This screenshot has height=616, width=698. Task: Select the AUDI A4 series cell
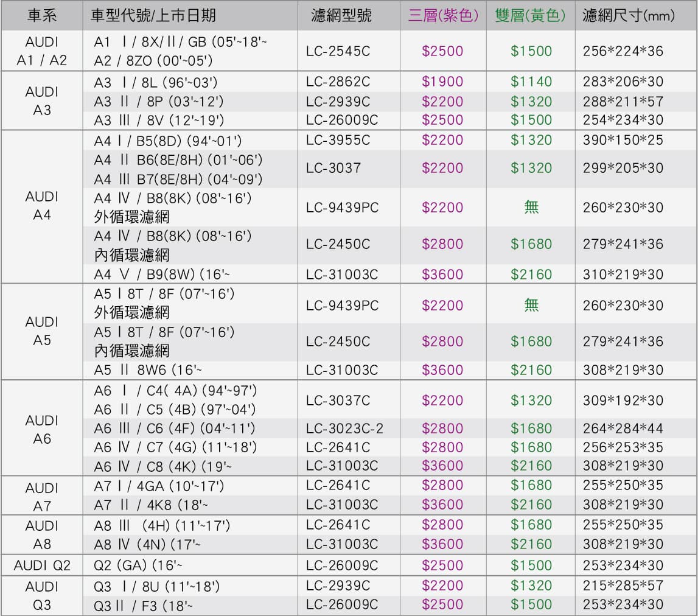point(42,206)
